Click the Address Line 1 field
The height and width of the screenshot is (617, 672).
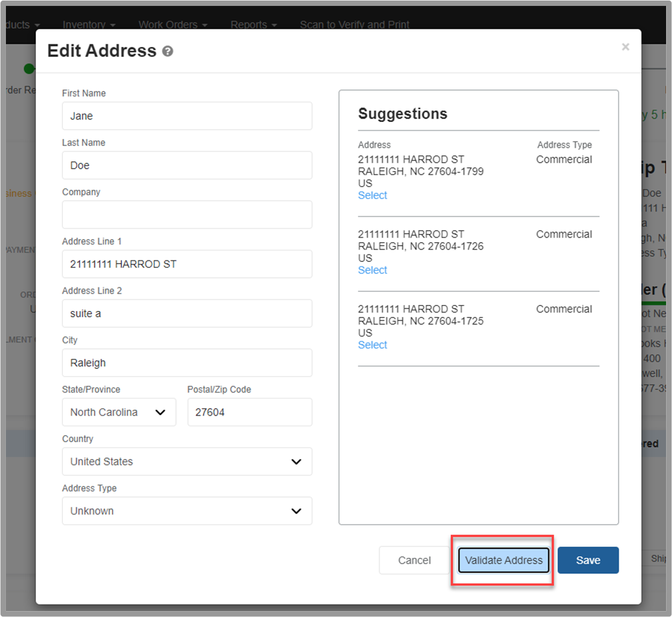click(187, 264)
